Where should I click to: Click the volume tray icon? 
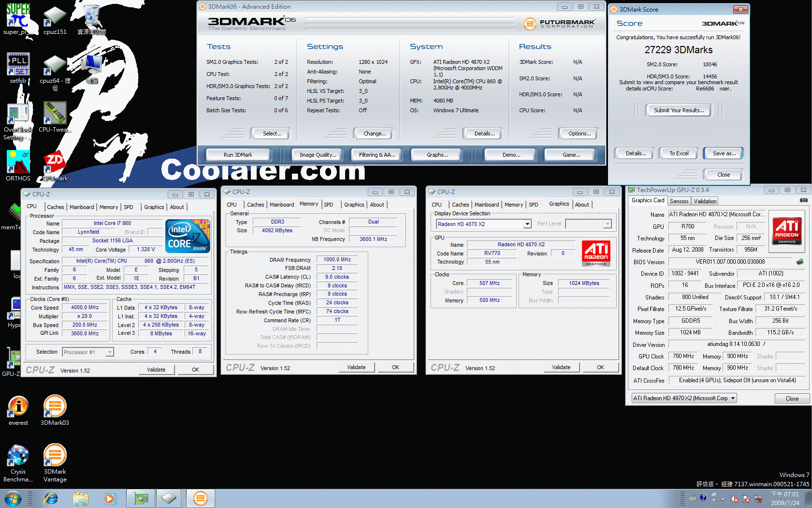[x=735, y=499]
